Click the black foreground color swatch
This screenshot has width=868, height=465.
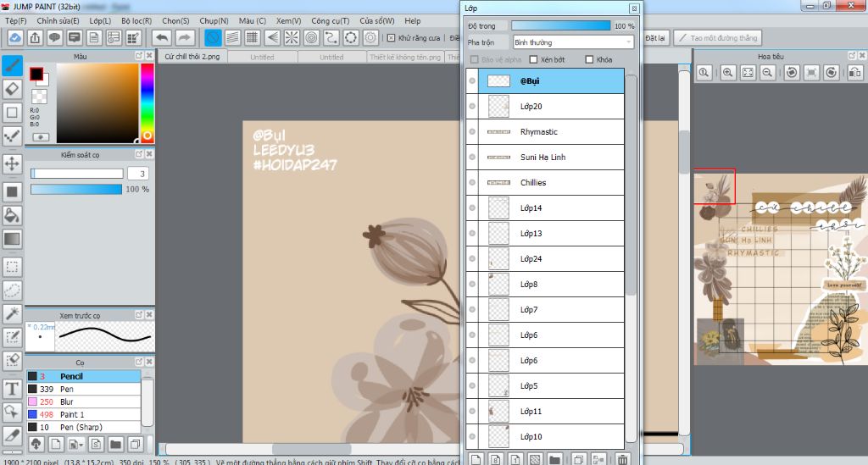[36, 74]
